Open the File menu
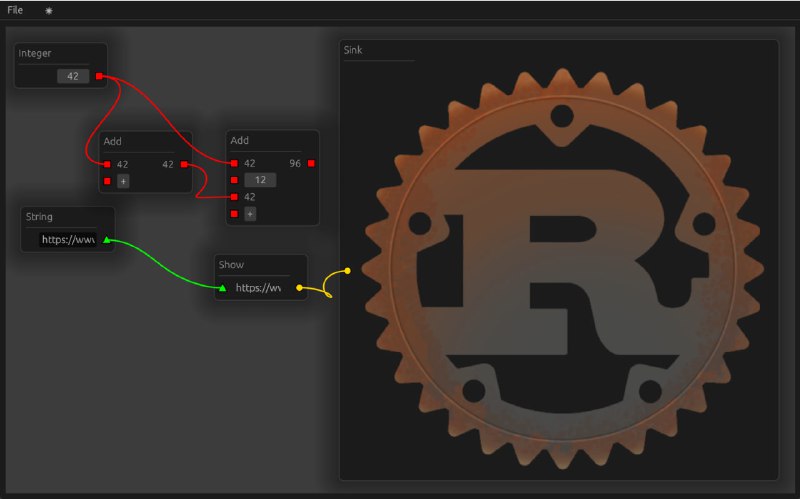800x499 pixels. pyautogui.click(x=15, y=10)
